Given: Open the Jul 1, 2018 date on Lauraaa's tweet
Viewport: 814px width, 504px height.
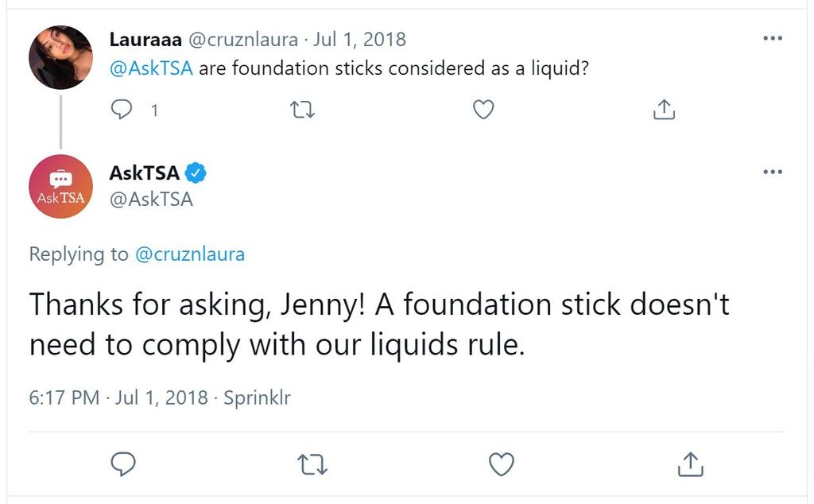Looking at the screenshot, I should point(359,40).
